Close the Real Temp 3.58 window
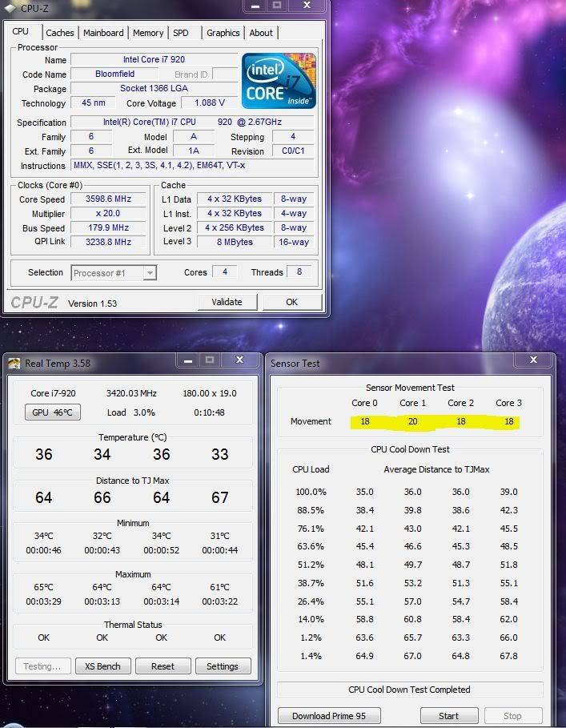This screenshot has width=566, height=728. (240, 360)
